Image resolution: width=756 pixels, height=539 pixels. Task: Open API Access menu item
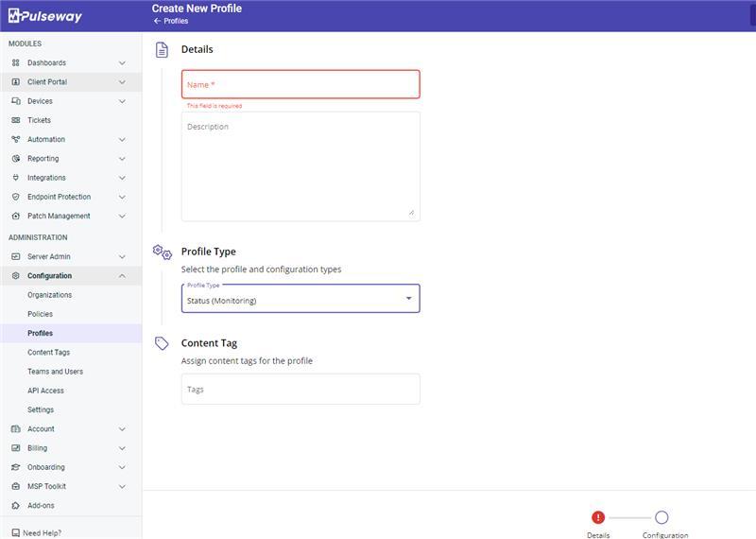45,391
